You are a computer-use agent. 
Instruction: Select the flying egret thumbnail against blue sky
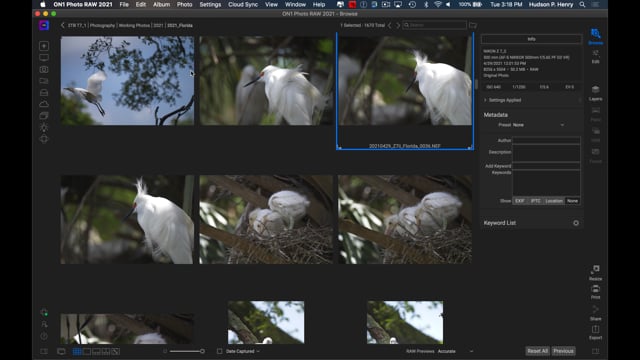coord(127,80)
